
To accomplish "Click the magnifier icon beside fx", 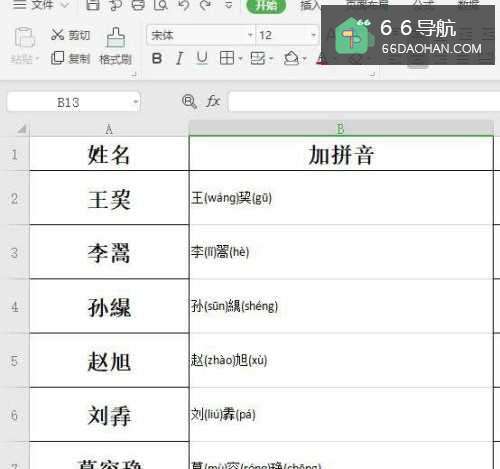I will 189,101.
